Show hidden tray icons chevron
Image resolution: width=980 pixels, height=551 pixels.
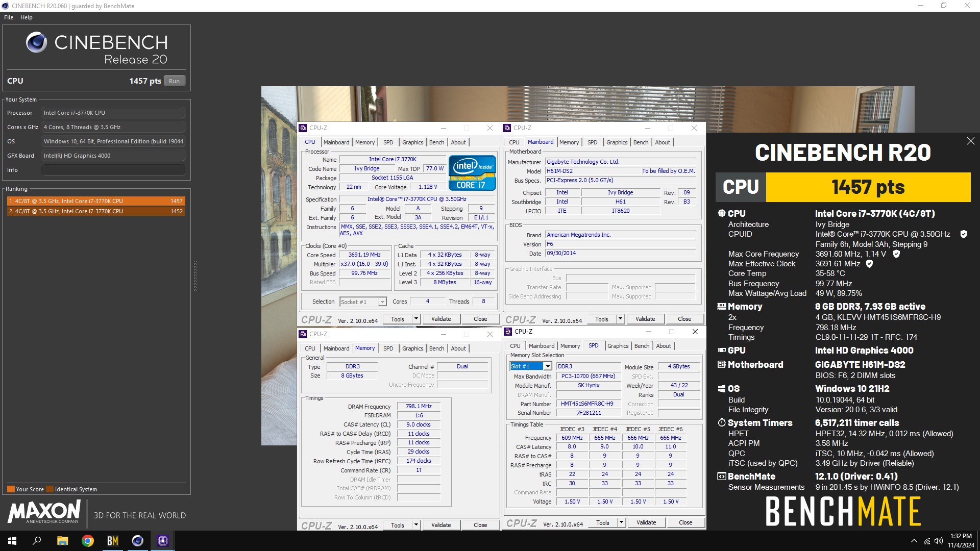[x=914, y=541]
